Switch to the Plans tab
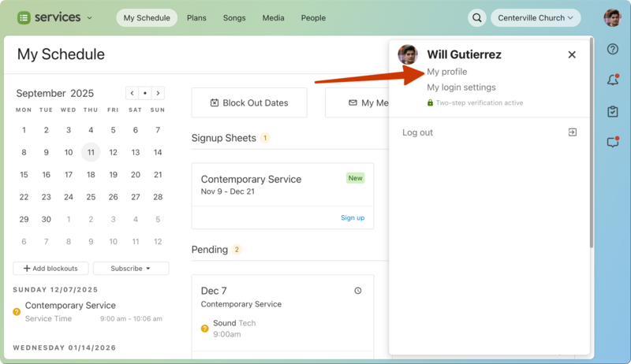Screen dimensions: 631x364 click(x=196, y=18)
